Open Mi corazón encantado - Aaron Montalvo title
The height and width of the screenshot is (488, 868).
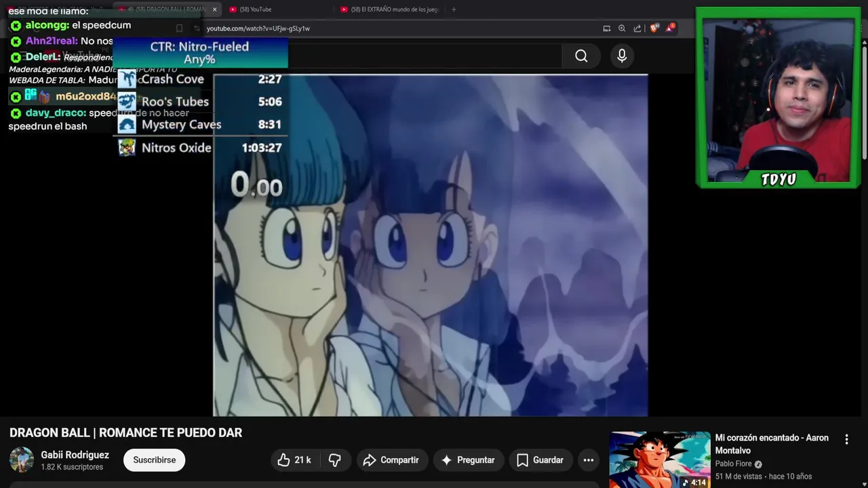[772, 444]
